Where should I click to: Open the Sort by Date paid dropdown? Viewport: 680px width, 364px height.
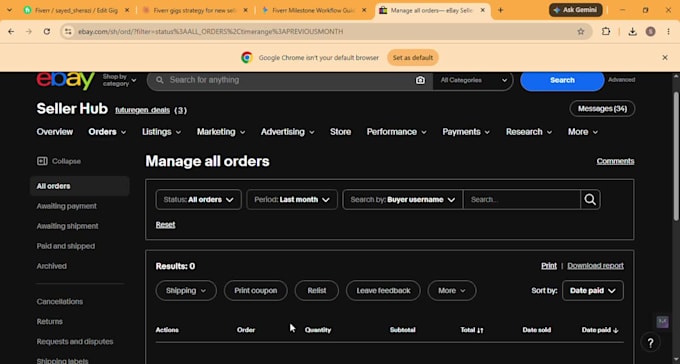click(x=593, y=291)
